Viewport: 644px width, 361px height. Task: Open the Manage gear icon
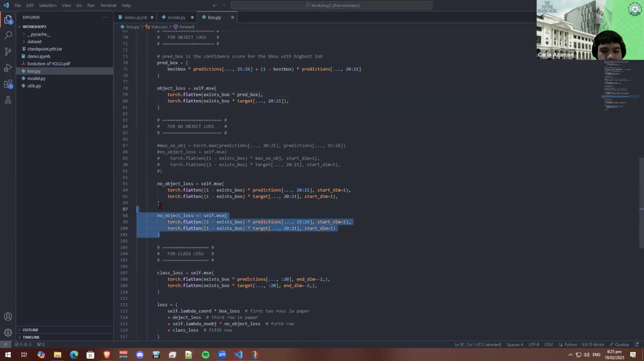tap(8, 332)
